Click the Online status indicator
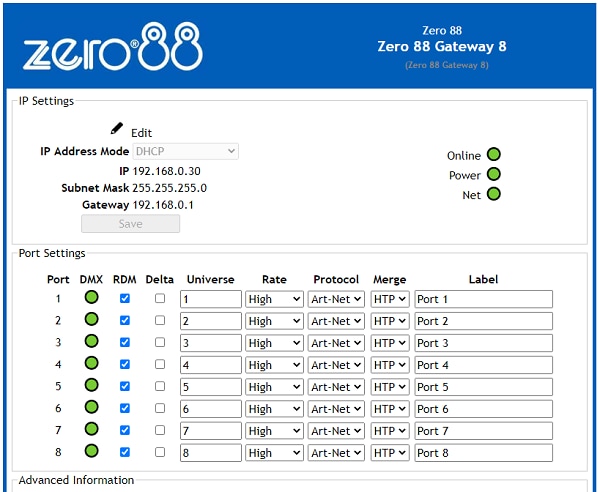The height and width of the screenshot is (492, 600). 494,155
